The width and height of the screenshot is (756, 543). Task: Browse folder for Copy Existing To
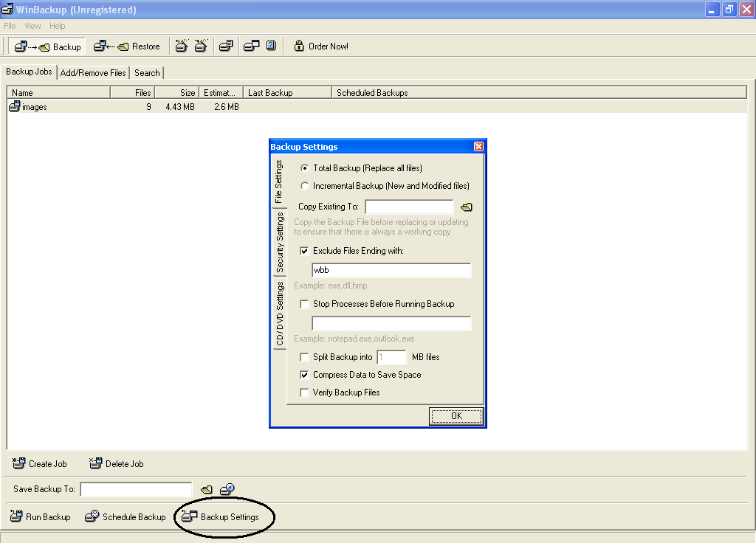click(467, 207)
